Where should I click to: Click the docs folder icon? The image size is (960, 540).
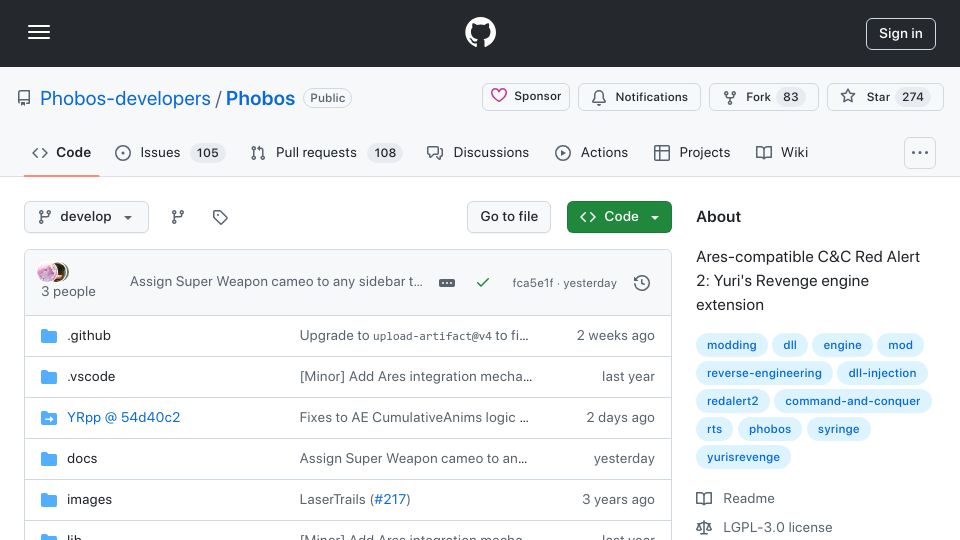click(x=49, y=459)
